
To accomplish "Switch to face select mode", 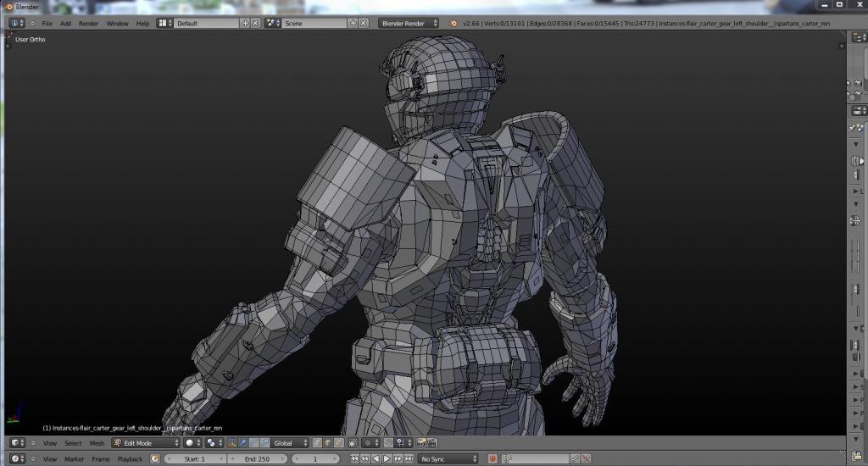I will [x=338, y=443].
